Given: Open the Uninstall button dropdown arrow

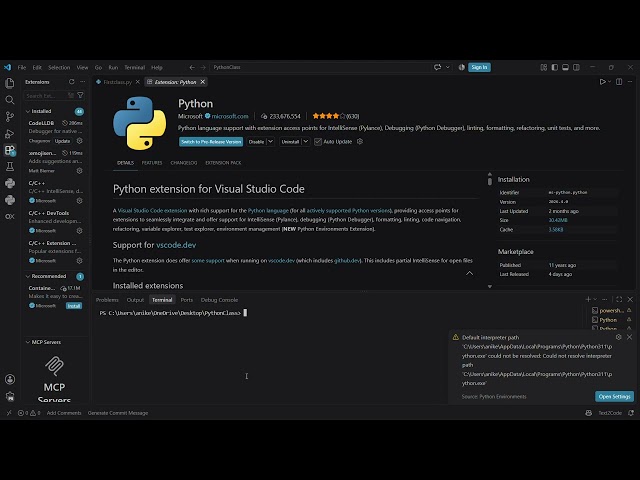Looking at the screenshot, I should point(305,142).
